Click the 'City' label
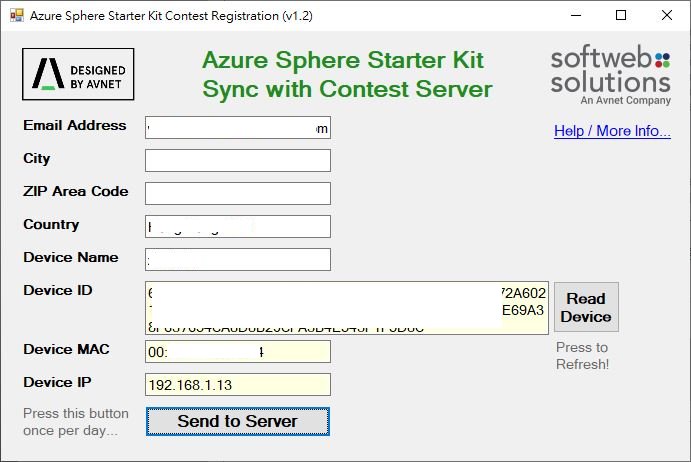 [37, 159]
